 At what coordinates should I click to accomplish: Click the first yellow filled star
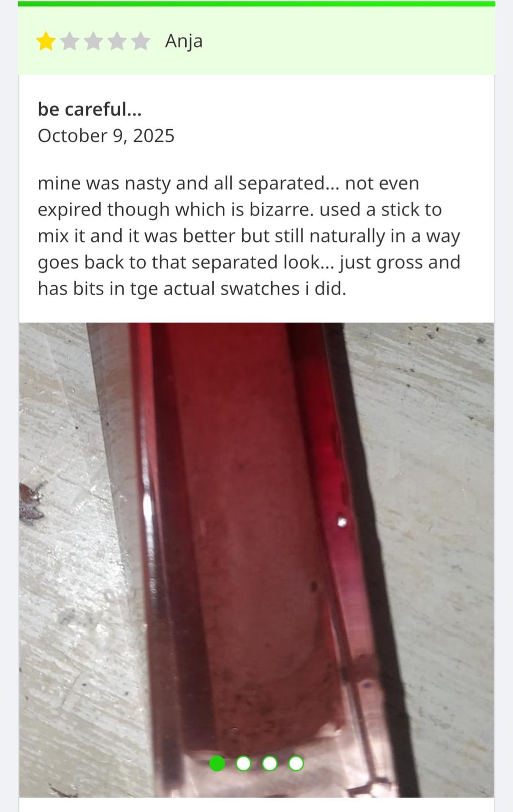[46, 41]
